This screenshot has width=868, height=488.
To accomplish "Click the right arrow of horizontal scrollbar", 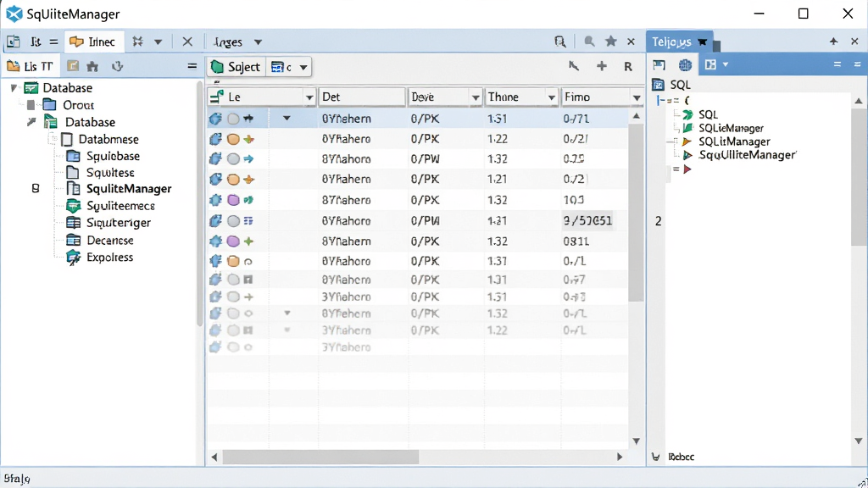I will point(620,457).
